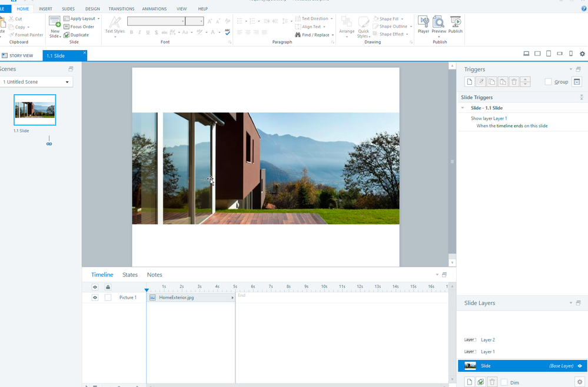Add a new layer in Slide Layers

tap(469, 382)
